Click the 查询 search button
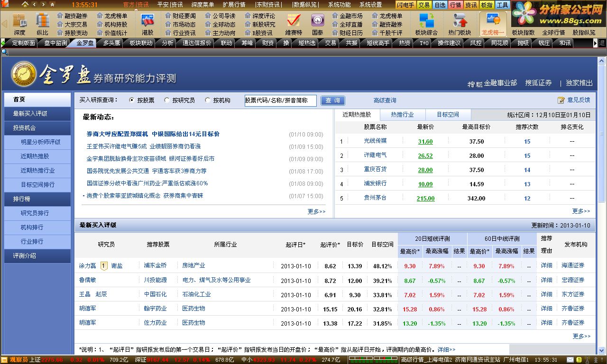This screenshot has height=364, width=607. click(333, 100)
